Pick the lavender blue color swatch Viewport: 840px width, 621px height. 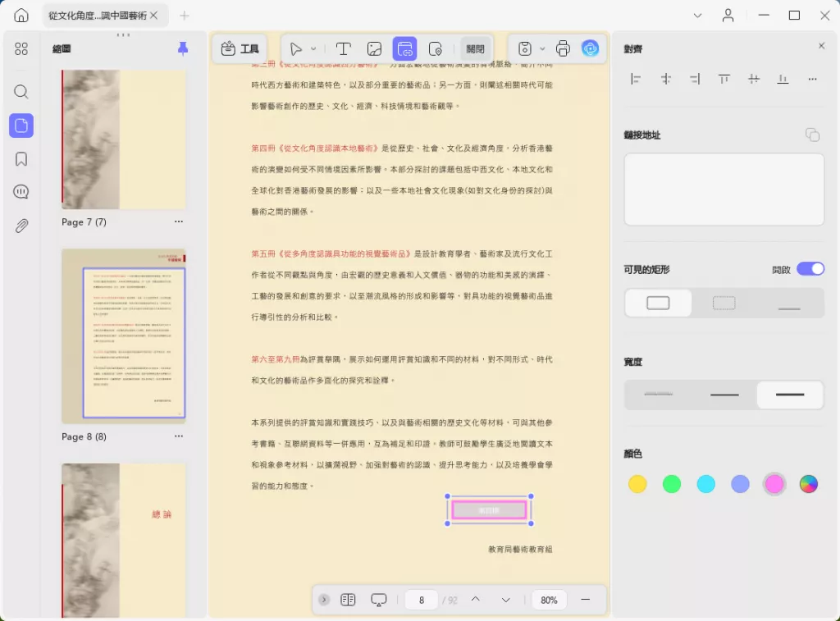point(740,484)
